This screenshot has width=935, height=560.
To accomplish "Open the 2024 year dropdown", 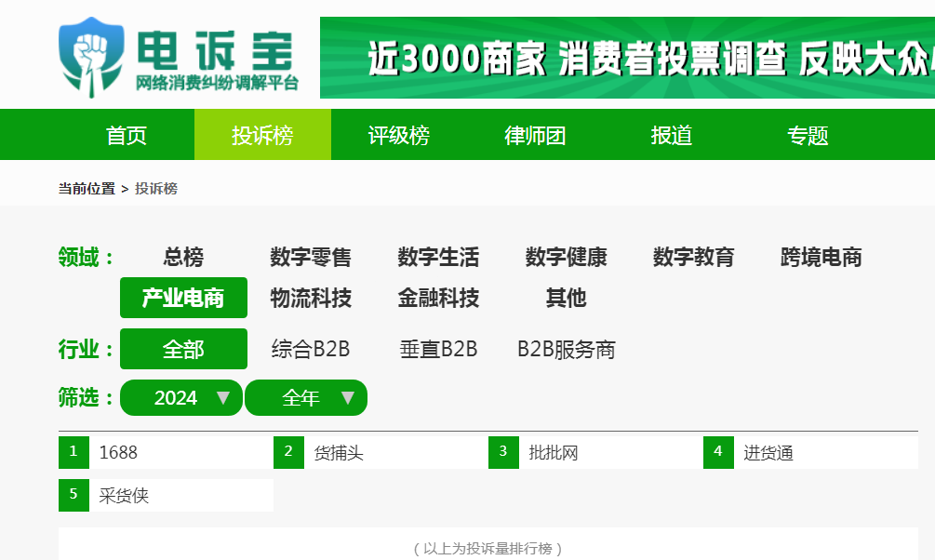I will click(181, 398).
